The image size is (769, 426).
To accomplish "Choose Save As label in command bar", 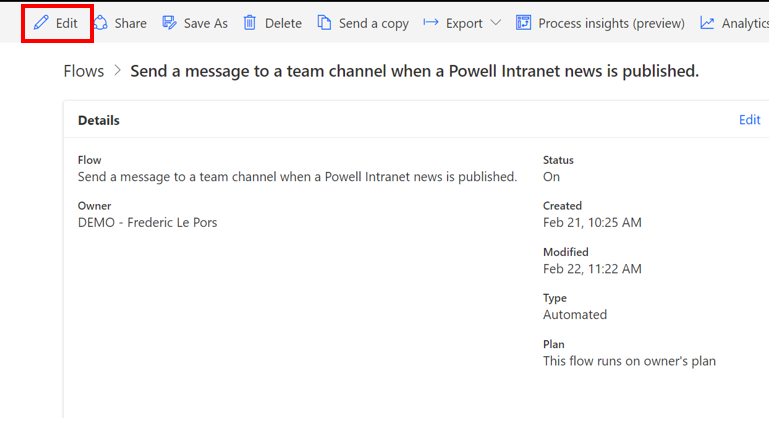I will coord(205,23).
